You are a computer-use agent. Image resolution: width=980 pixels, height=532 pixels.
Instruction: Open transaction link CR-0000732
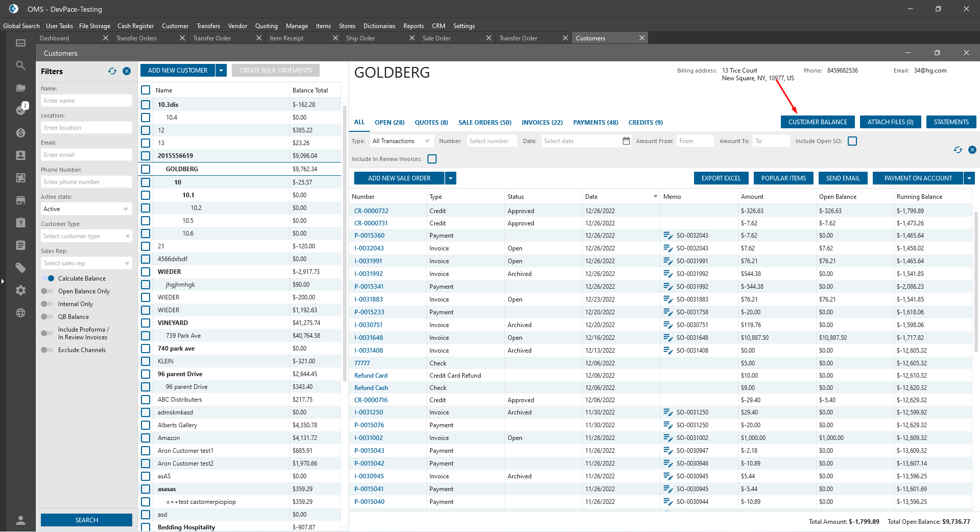[371, 211]
